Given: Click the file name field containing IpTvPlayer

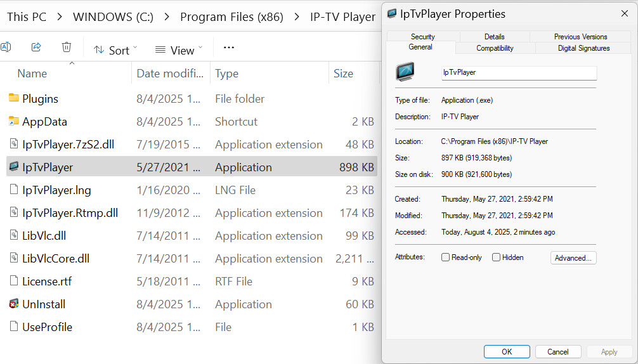Looking at the screenshot, I should coord(519,73).
